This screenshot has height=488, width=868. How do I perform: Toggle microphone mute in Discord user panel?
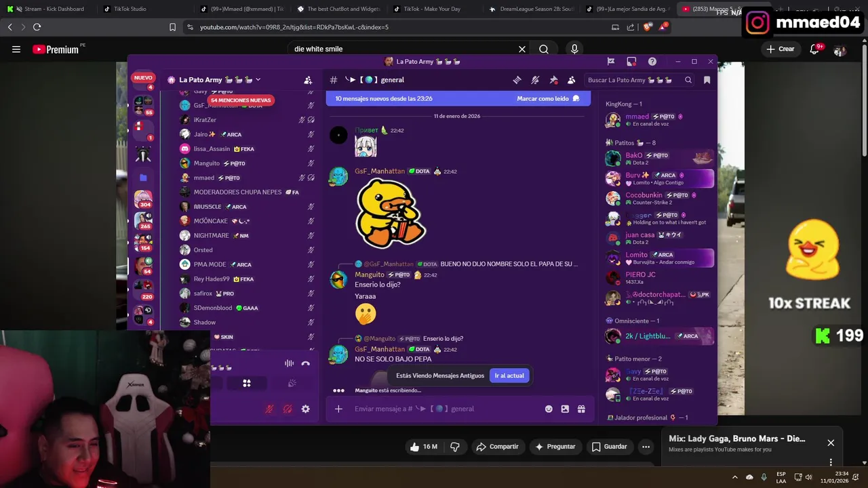tap(269, 409)
